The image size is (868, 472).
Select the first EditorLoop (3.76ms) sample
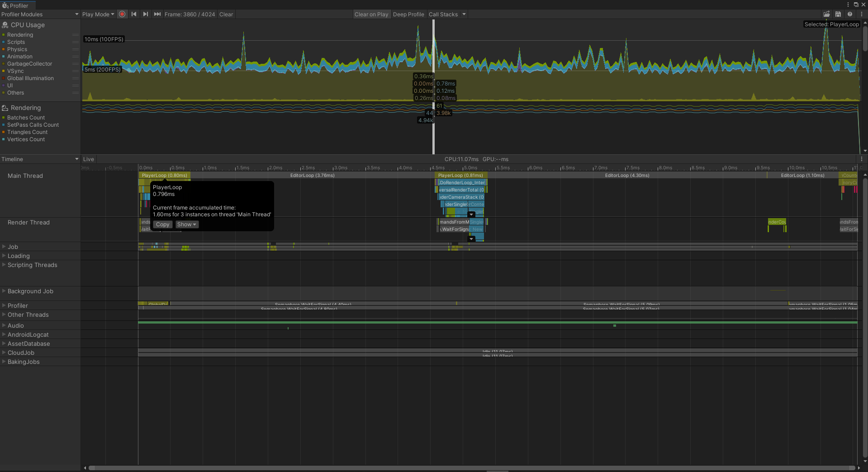tap(313, 175)
